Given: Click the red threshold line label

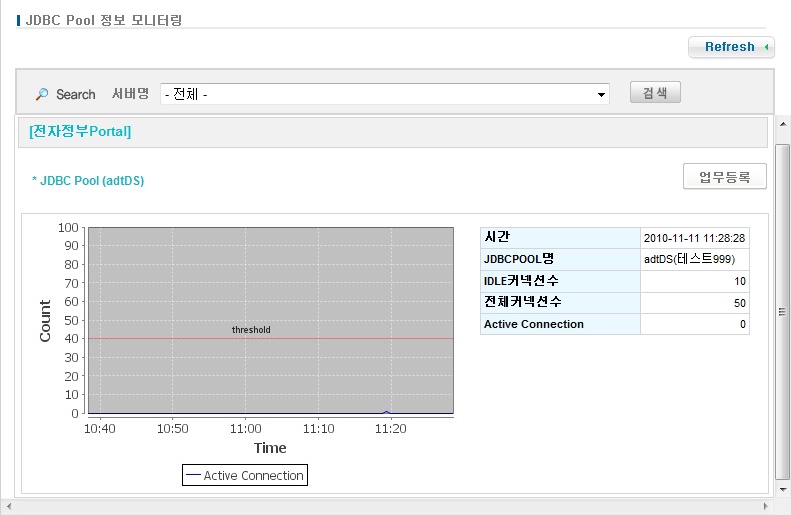Looking at the screenshot, I should pyautogui.click(x=251, y=330).
